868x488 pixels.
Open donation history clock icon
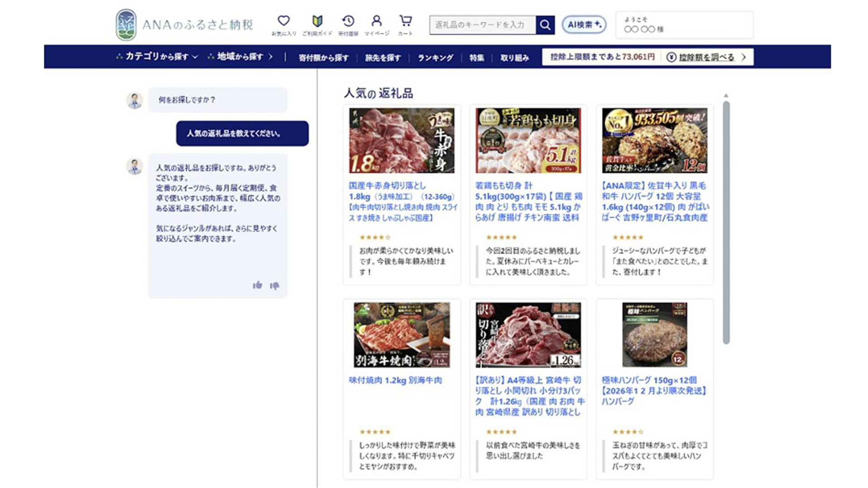coord(348,21)
